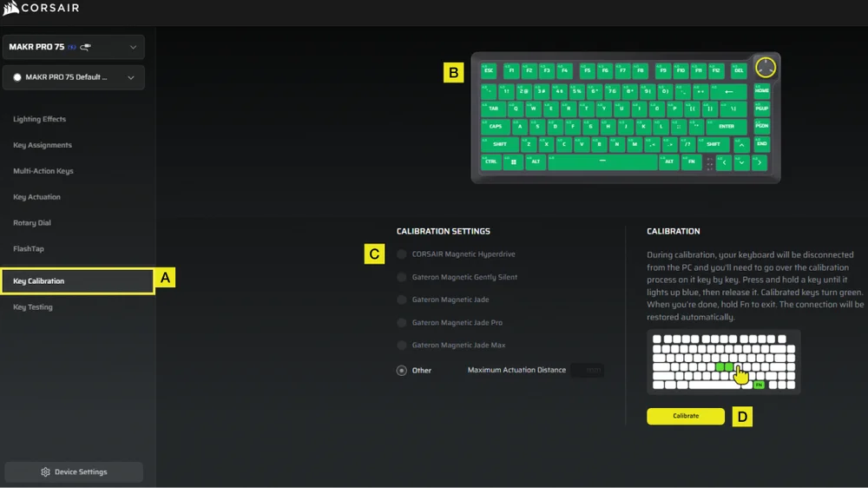
Task: Switch to Key Actuation
Action: 36,197
